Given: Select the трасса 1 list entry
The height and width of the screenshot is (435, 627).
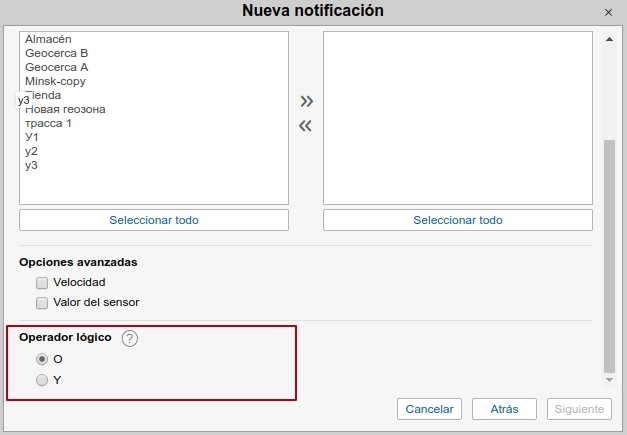Looking at the screenshot, I should point(49,123).
